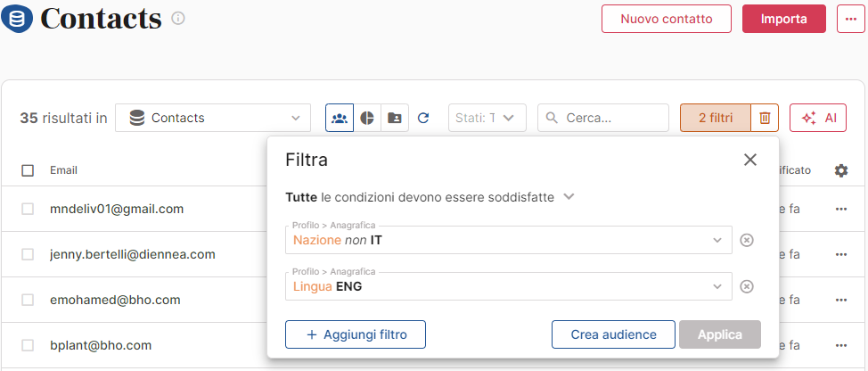The height and width of the screenshot is (371, 868).
Task: Open row actions for emohamed@bho.com
Action: click(841, 300)
